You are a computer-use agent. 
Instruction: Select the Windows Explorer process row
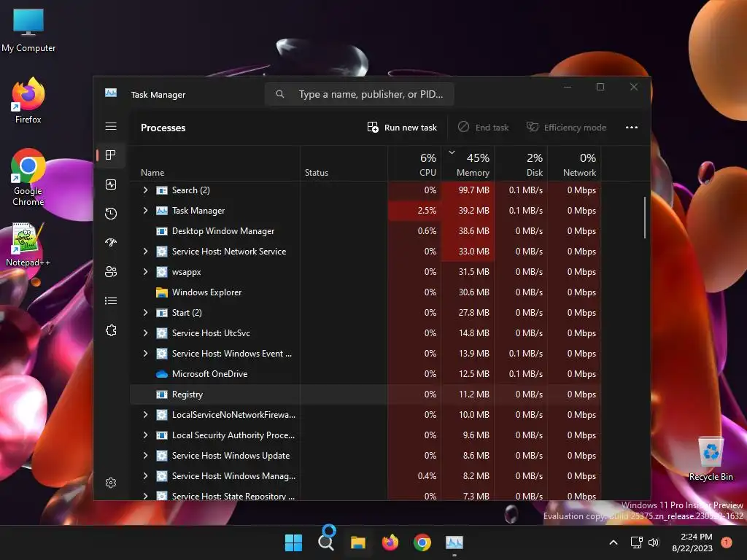point(365,292)
